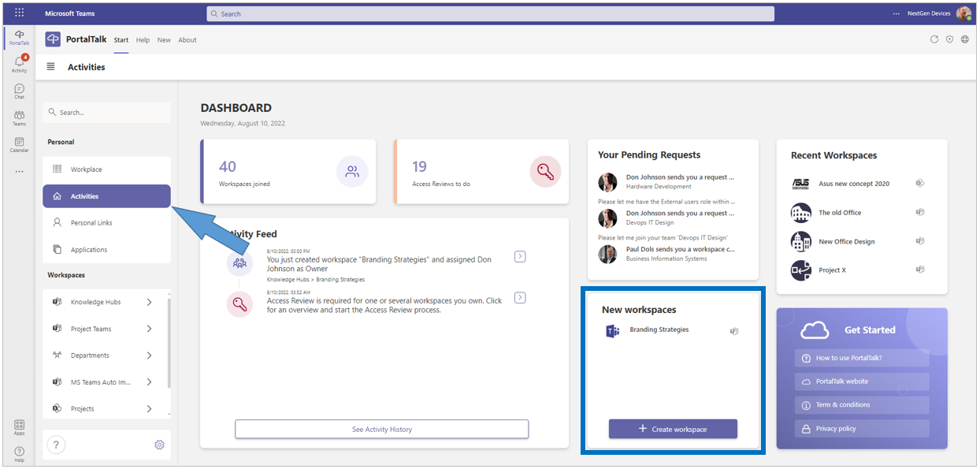Click the Workspaces joined people icon

coord(352,172)
